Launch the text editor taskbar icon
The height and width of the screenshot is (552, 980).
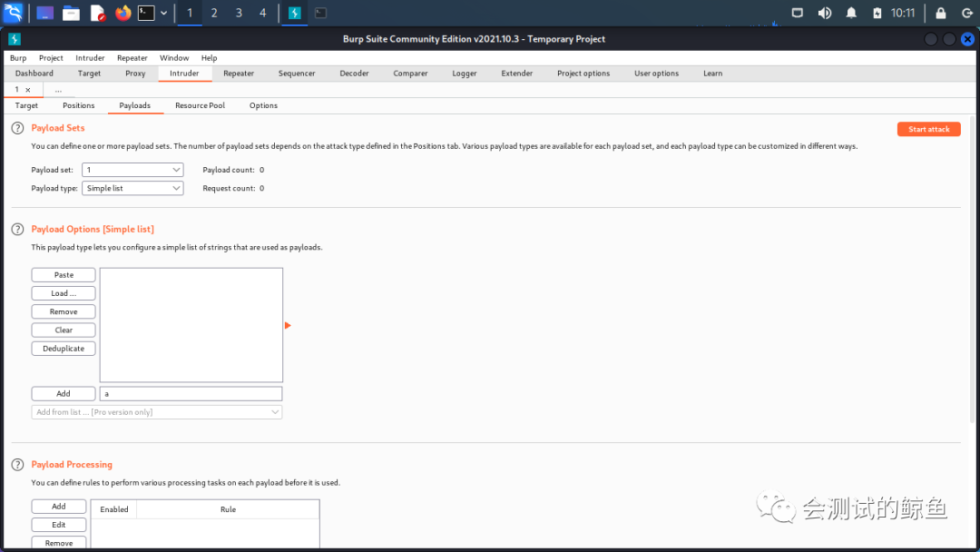(97, 13)
